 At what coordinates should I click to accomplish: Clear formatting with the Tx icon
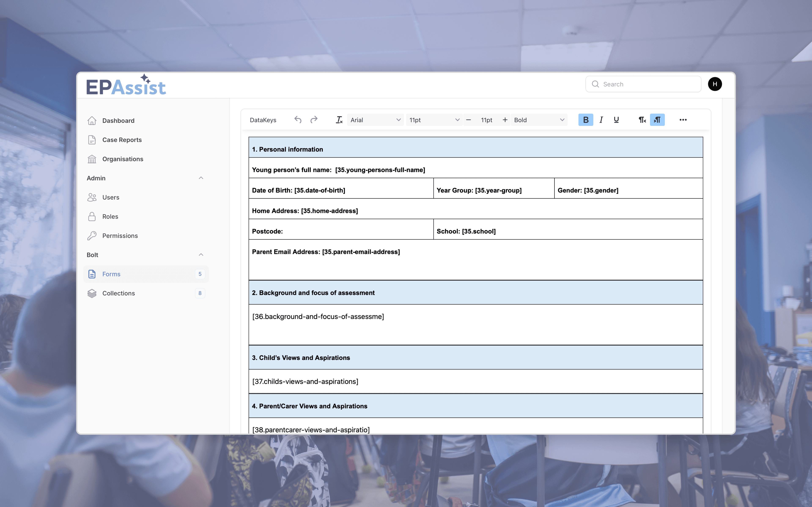pyautogui.click(x=339, y=120)
